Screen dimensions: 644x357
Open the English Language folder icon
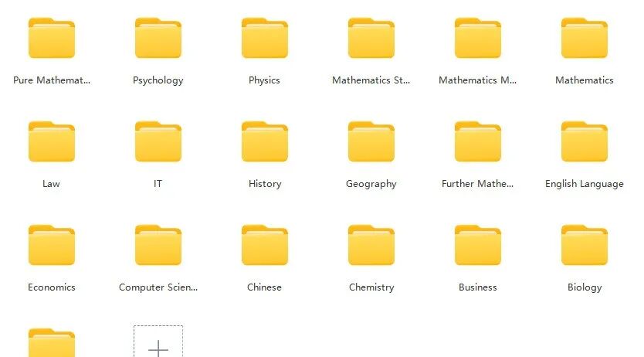(585, 141)
